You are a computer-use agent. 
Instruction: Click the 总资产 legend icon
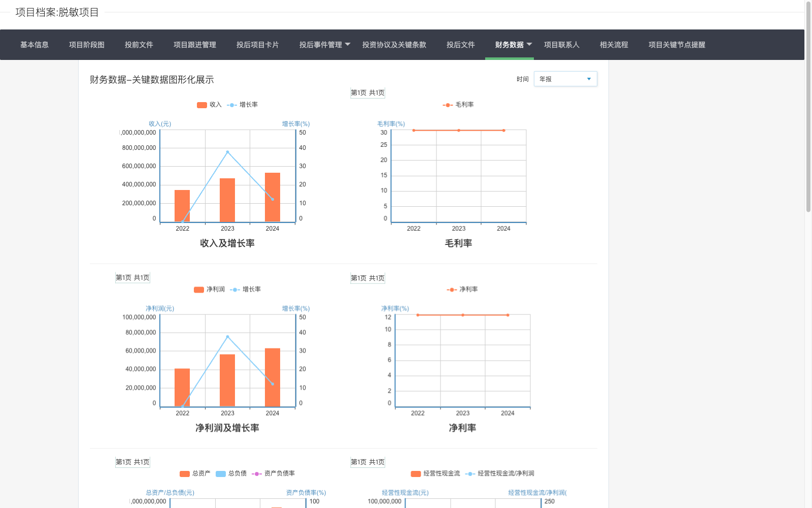click(185, 474)
